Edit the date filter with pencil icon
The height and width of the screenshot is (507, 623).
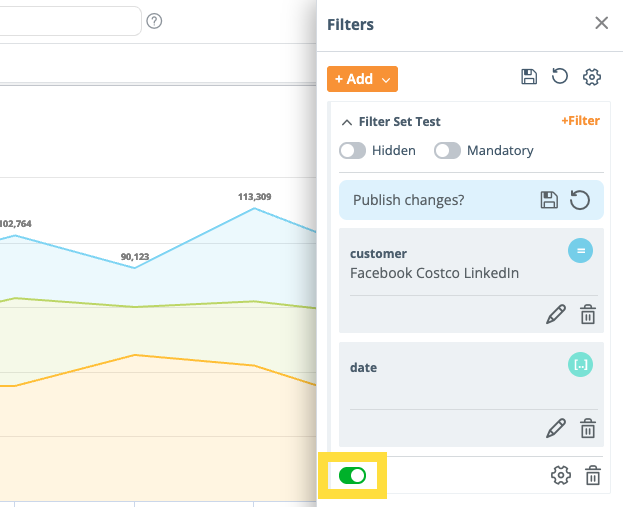point(556,429)
